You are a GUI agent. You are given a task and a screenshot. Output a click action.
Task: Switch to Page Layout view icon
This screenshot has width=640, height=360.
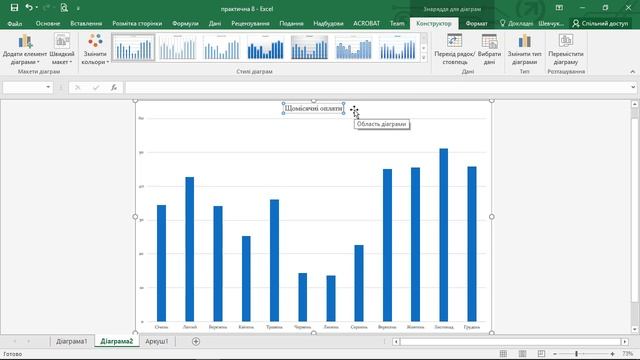[x=522, y=353]
